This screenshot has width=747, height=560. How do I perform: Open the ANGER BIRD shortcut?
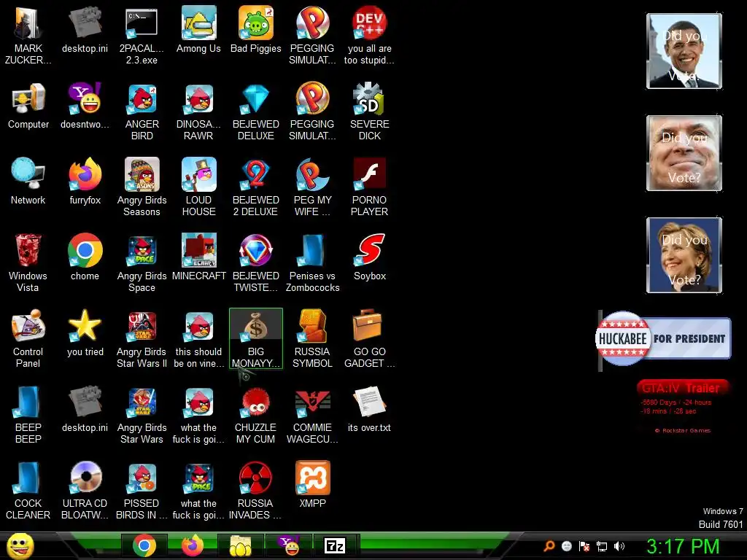pos(142,112)
